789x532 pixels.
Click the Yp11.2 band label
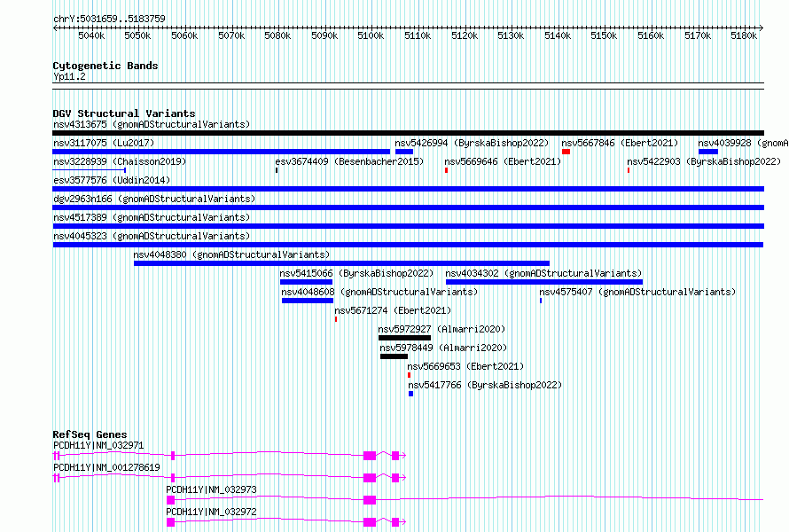[69, 76]
